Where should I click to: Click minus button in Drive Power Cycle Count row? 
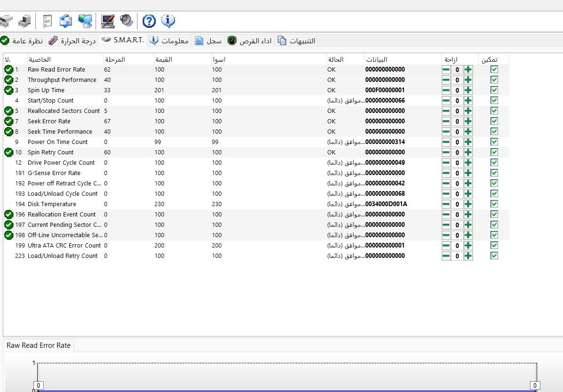(446, 163)
